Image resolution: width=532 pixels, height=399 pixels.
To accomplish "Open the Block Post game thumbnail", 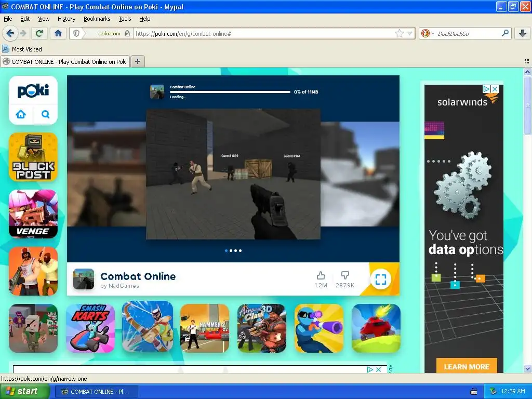I will pos(33,157).
